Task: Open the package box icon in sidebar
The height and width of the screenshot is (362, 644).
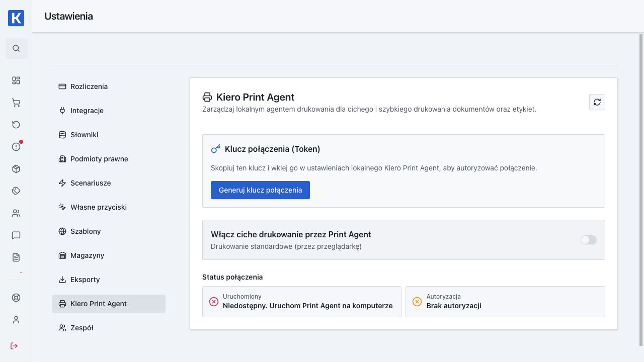Action: (16, 169)
